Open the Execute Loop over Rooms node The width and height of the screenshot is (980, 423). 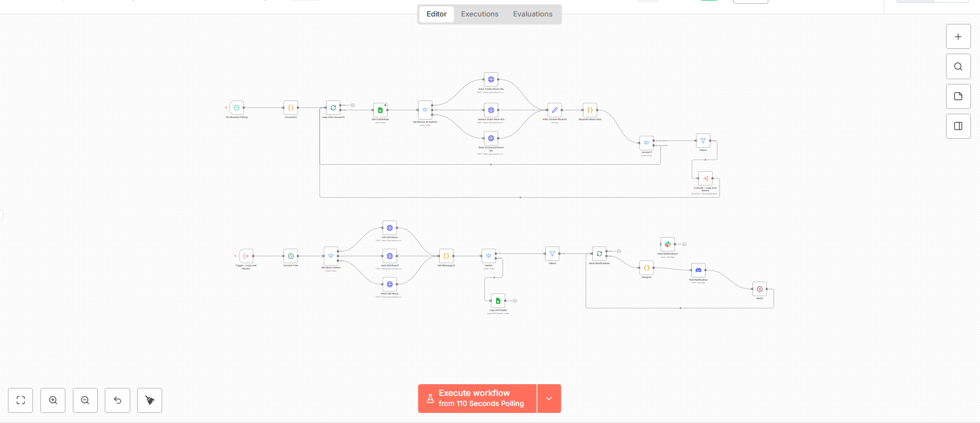click(705, 179)
